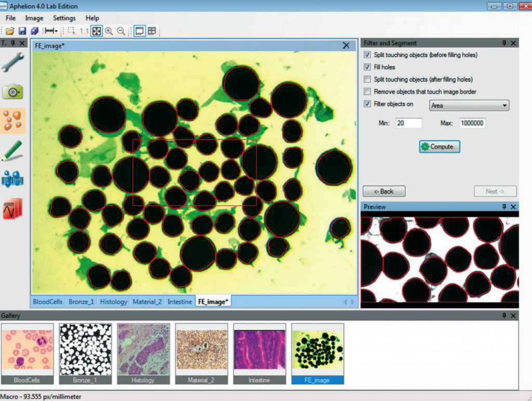Uncheck Split touching objects before filling holes

(x=367, y=55)
